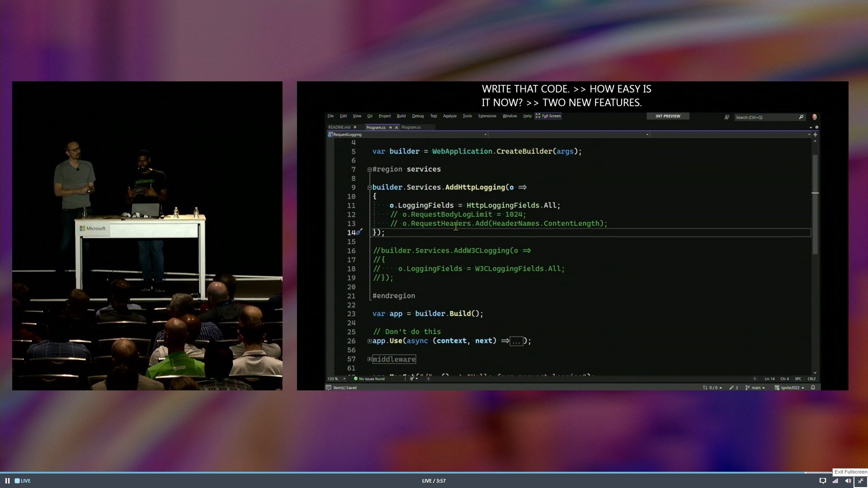Click the CRLF line ending indicator

pyautogui.click(x=811, y=379)
